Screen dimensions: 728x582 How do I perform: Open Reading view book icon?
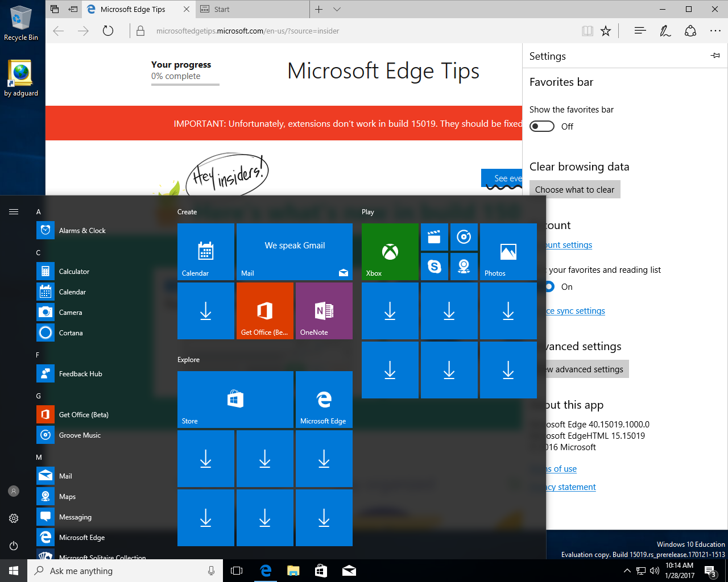coord(588,31)
